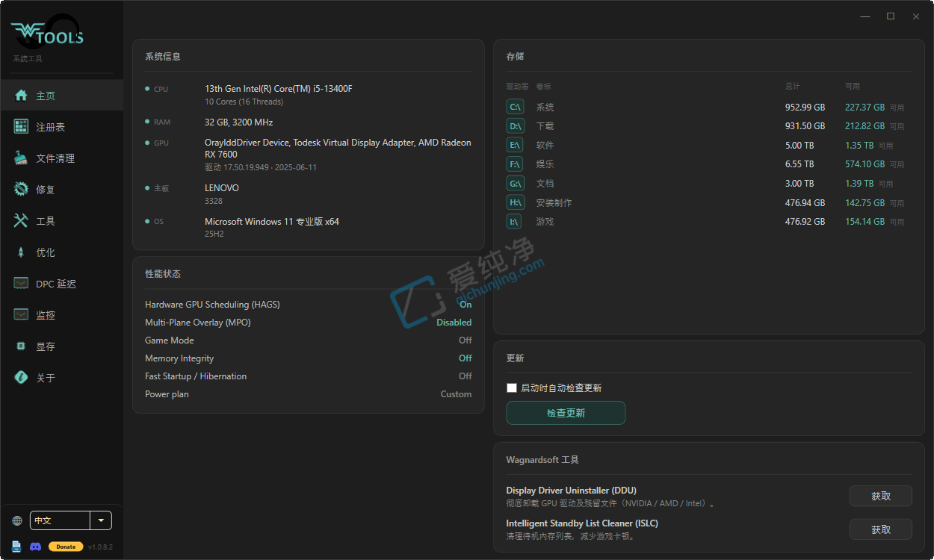Viewport: 934px width, 560px height.
Task: Click the LENOVO motherboard text
Action: point(222,188)
